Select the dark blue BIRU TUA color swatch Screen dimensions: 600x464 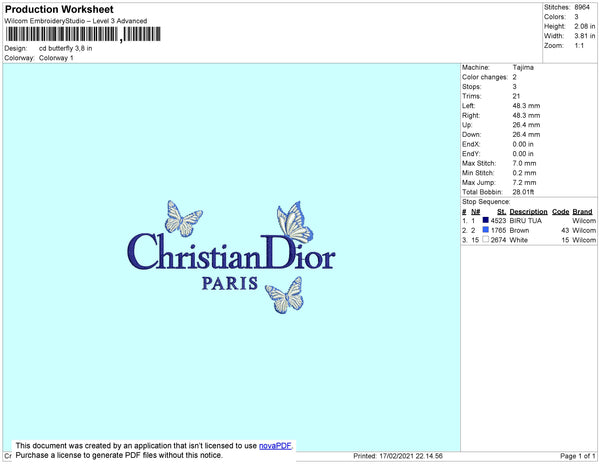[x=486, y=220]
